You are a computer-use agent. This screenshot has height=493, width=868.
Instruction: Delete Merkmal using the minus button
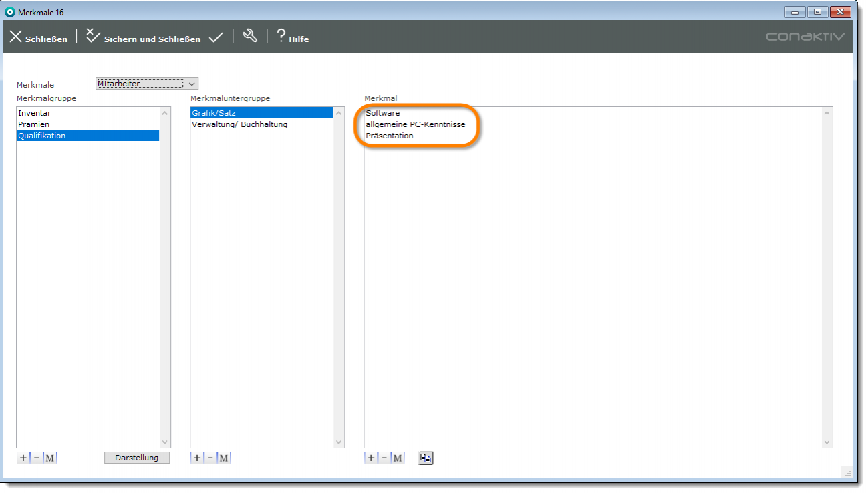pyautogui.click(x=384, y=458)
